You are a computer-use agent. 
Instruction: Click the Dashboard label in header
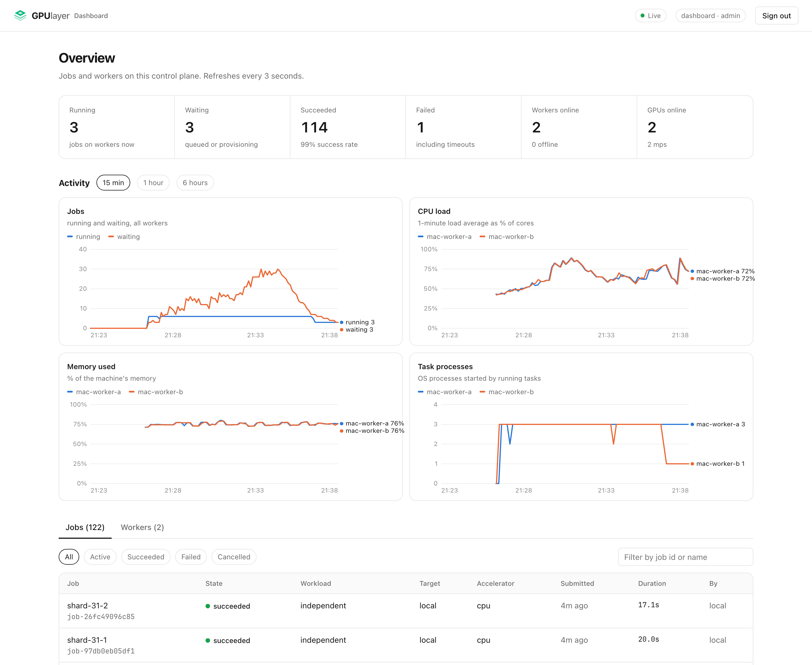click(91, 16)
